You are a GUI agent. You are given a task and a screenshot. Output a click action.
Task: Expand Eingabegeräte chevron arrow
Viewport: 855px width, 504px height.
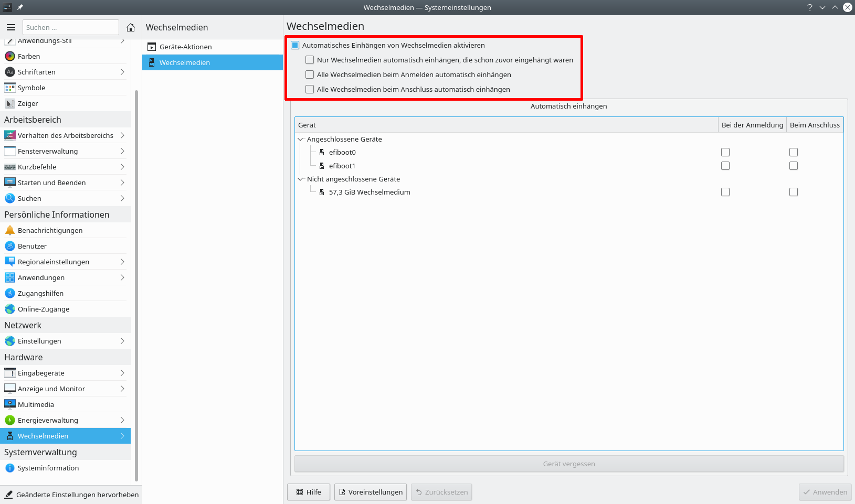(122, 373)
